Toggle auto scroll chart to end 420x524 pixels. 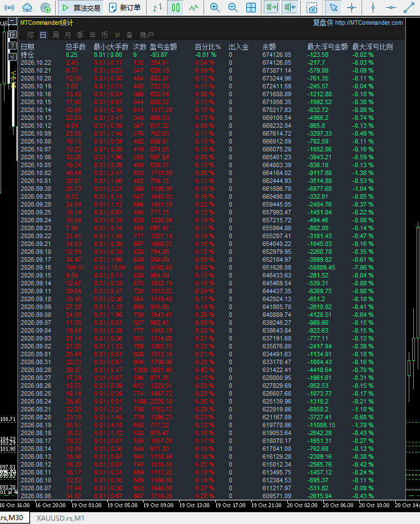[x=272, y=7]
